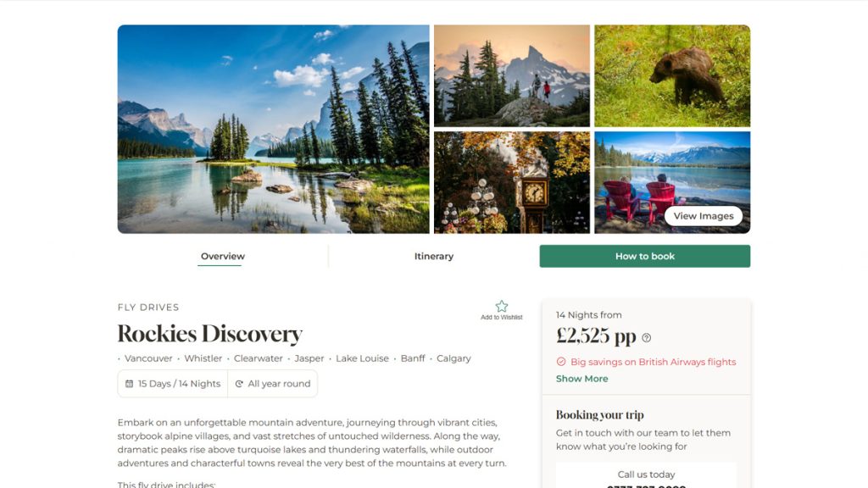
Task: Click the Call us today box
Action: [646, 476]
